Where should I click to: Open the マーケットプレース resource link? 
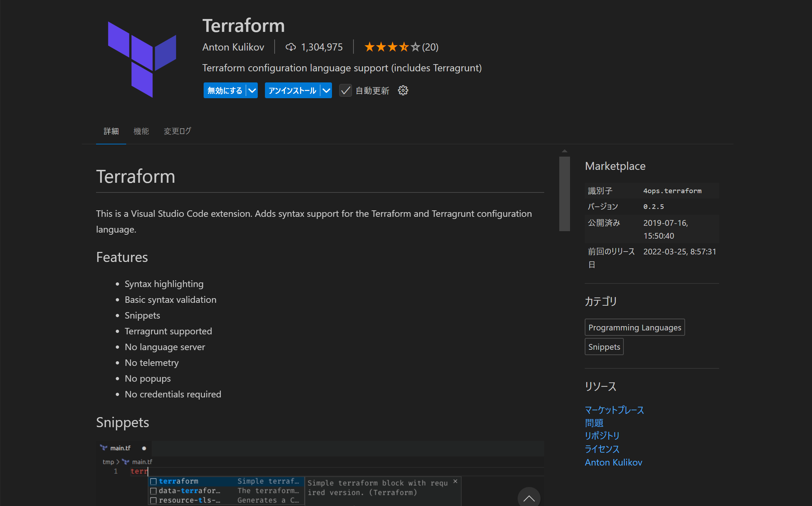pyautogui.click(x=614, y=410)
